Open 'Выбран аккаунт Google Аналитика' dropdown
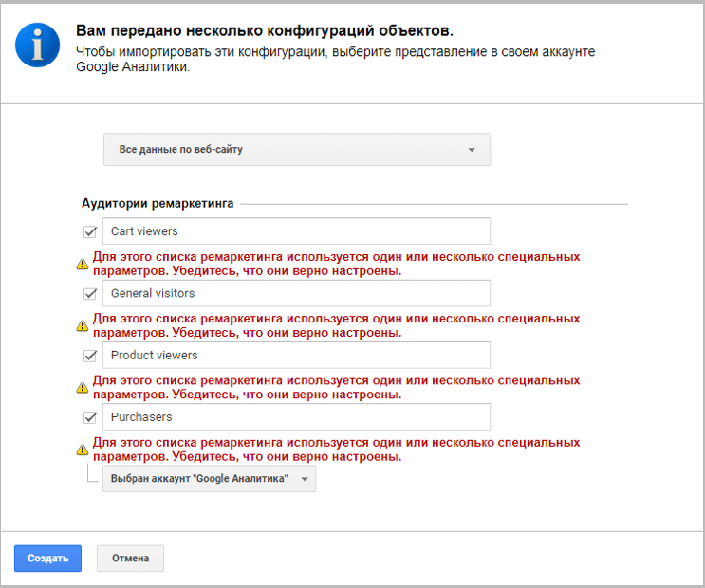Screen dimensions: 705x588 click(209, 479)
